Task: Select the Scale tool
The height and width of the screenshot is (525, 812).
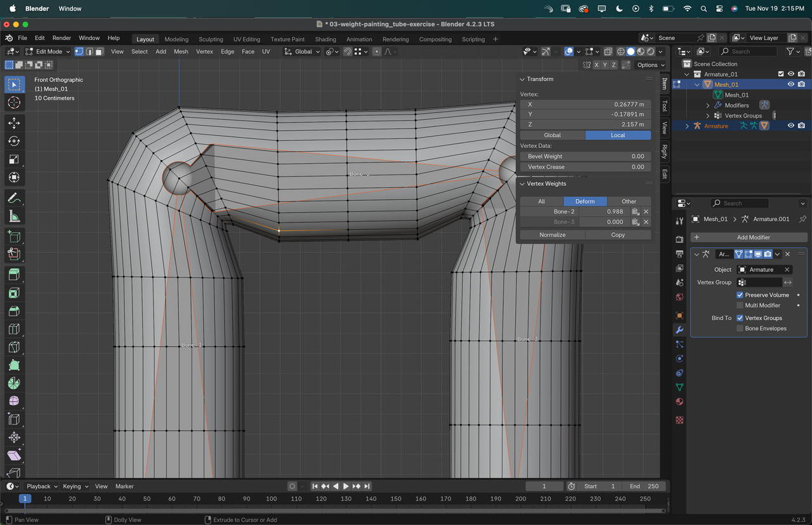Action: pos(15,159)
